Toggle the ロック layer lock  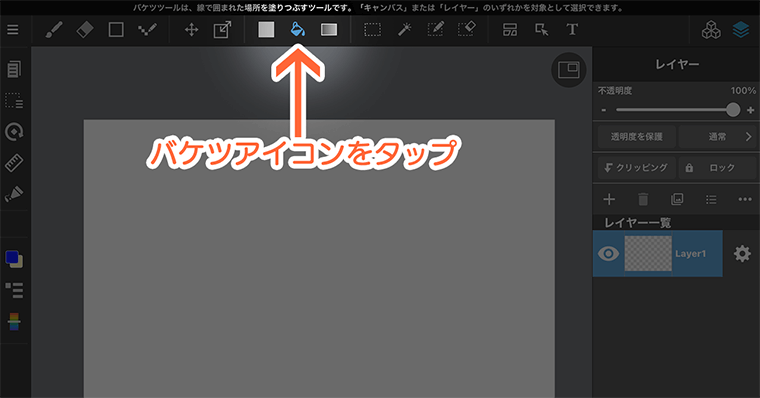tap(718, 168)
